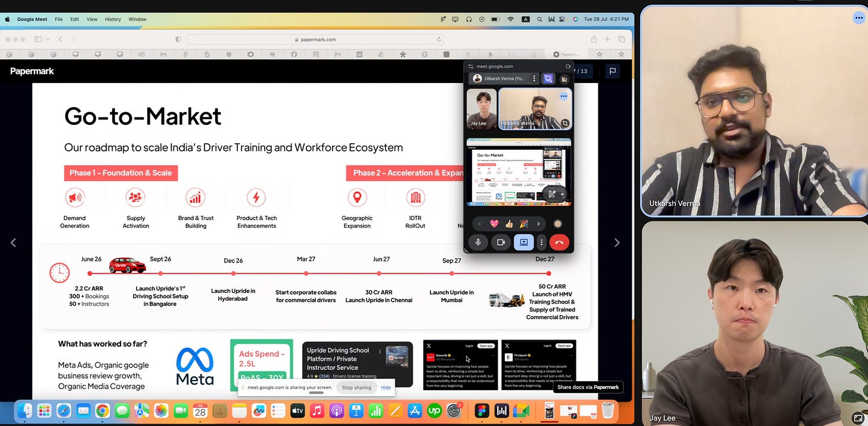Toggle Safari sidebar

point(38,39)
